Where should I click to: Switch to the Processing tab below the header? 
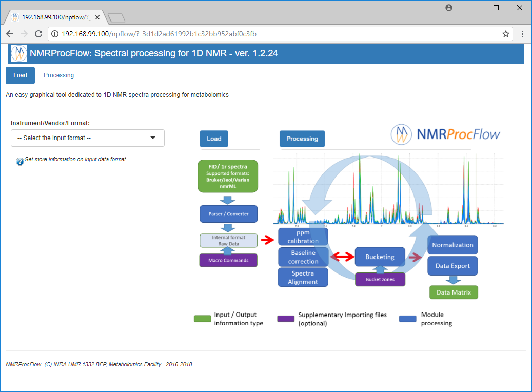click(x=58, y=75)
